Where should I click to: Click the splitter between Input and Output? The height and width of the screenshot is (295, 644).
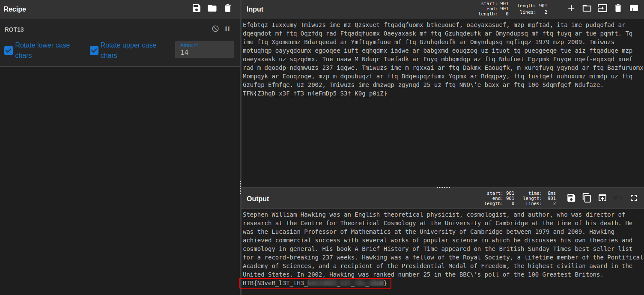click(443, 188)
